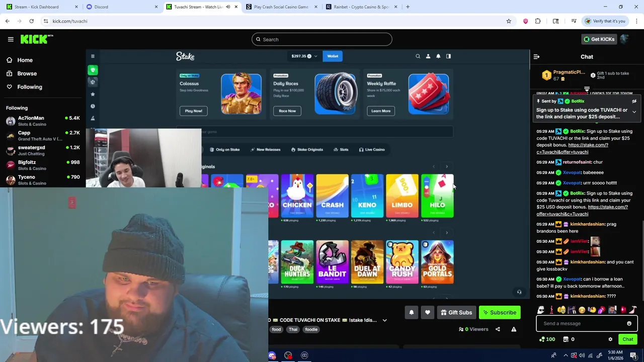Open the emoji picker in chat
The image size is (644, 362).
tap(629, 324)
